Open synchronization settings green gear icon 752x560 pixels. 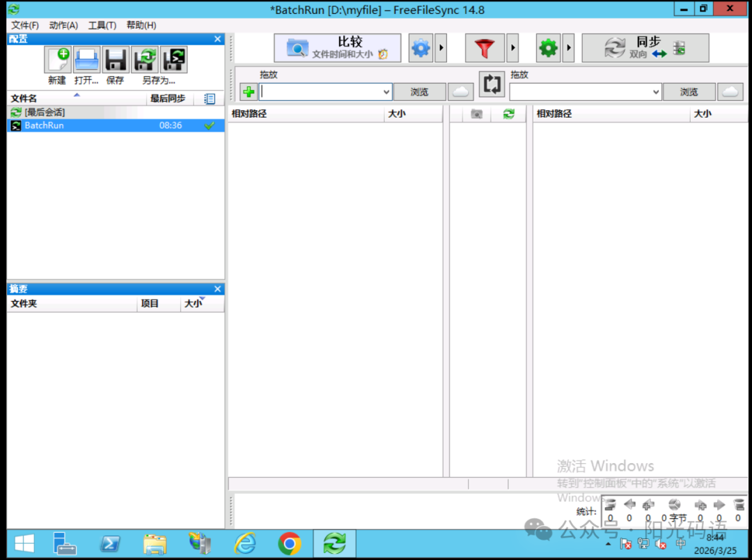coord(548,48)
